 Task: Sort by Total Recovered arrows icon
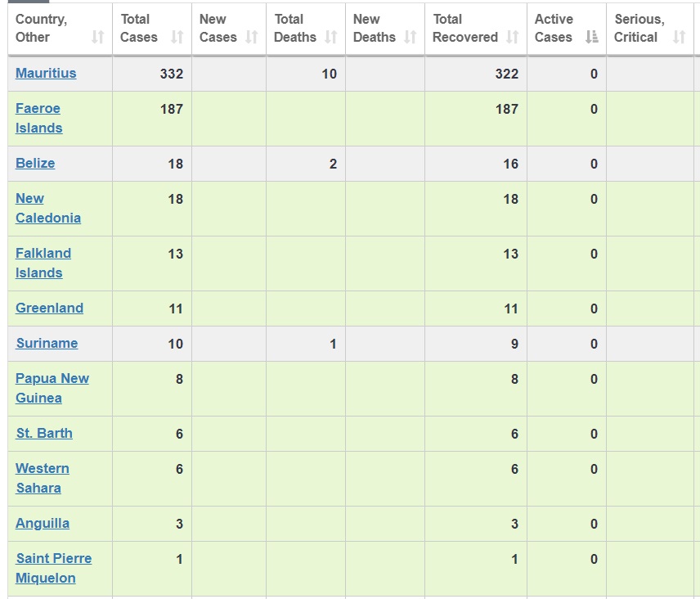(513, 37)
